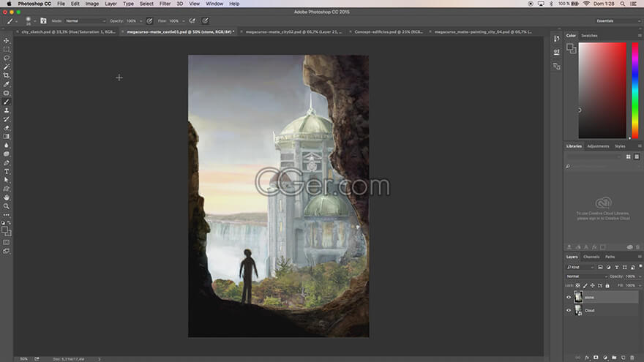Add a layer style with fx icon
The width and height of the screenshot is (644, 362).
pyautogui.click(x=587, y=358)
